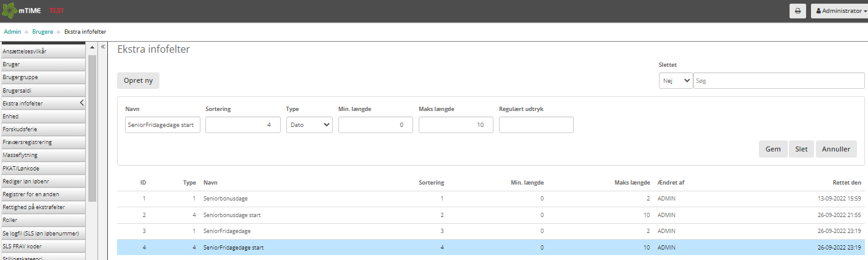868x260 pixels.
Task: Click the Søg search field
Action: point(778,81)
